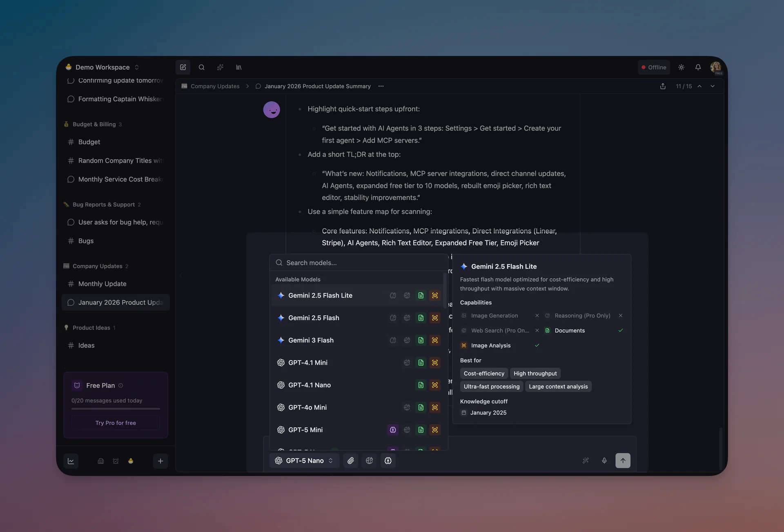Click image analysis icon on GPT-4o Mini row
Screen dimensions: 784x532
coord(435,407)
